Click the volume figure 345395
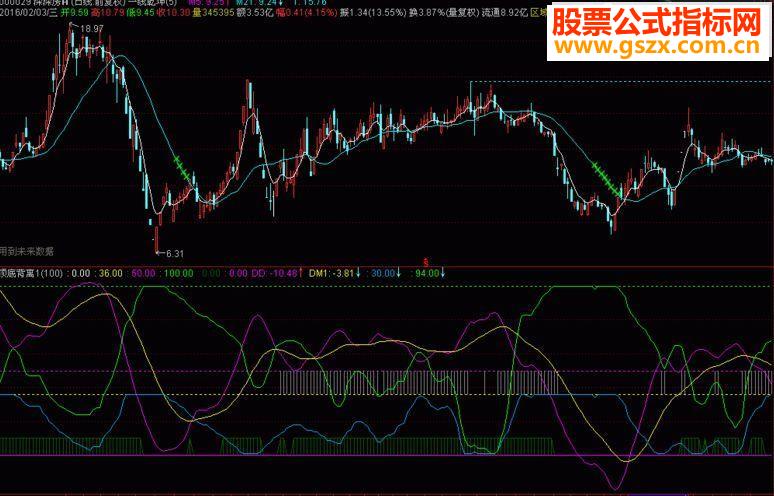Image resolution: width=774 pixels, height=496 pixels. [218, 12]
